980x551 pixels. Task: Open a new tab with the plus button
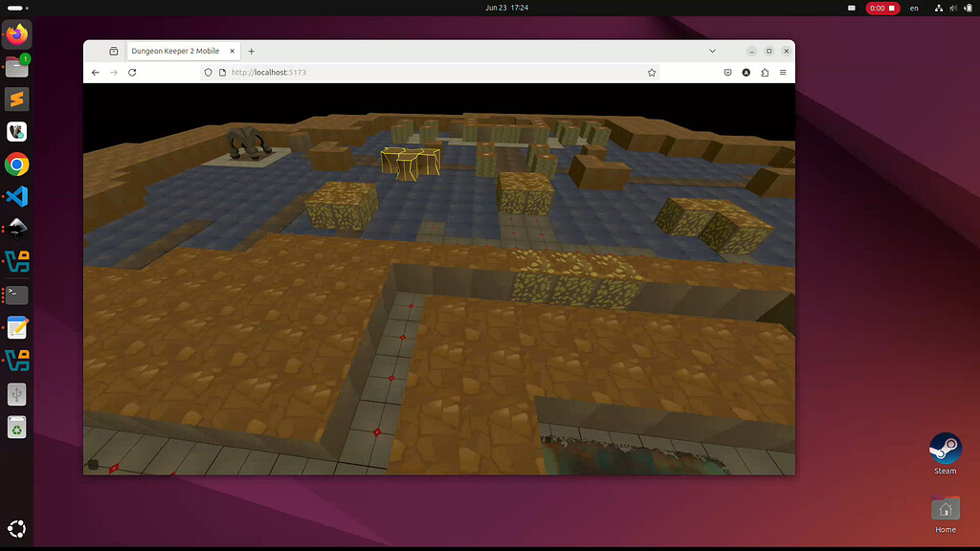tap(251, 51)
